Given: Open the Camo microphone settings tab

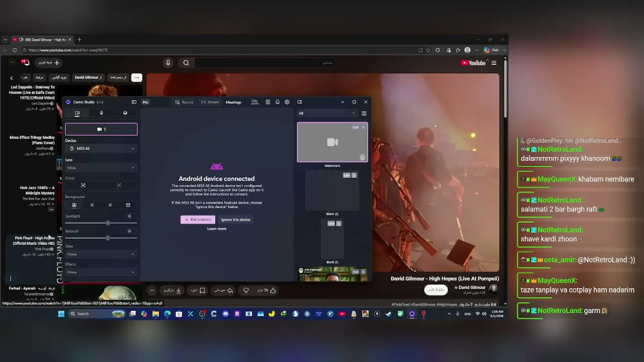Looking at the screenshot, I should point(101,113).
